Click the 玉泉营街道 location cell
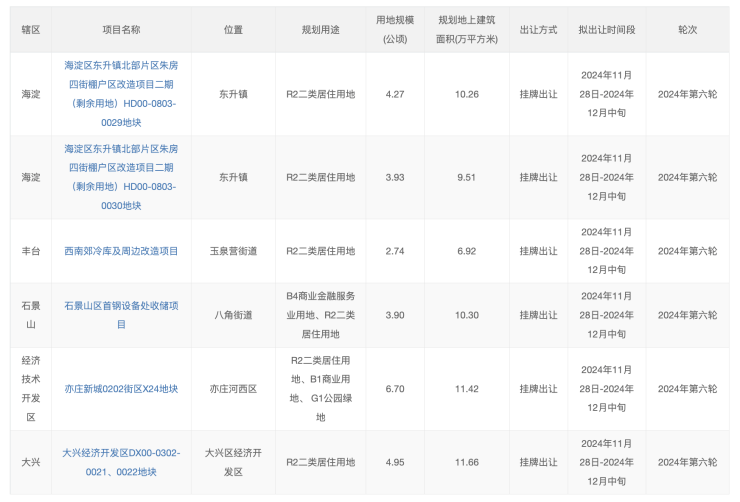Screen dimensions: 740x502 233,251
